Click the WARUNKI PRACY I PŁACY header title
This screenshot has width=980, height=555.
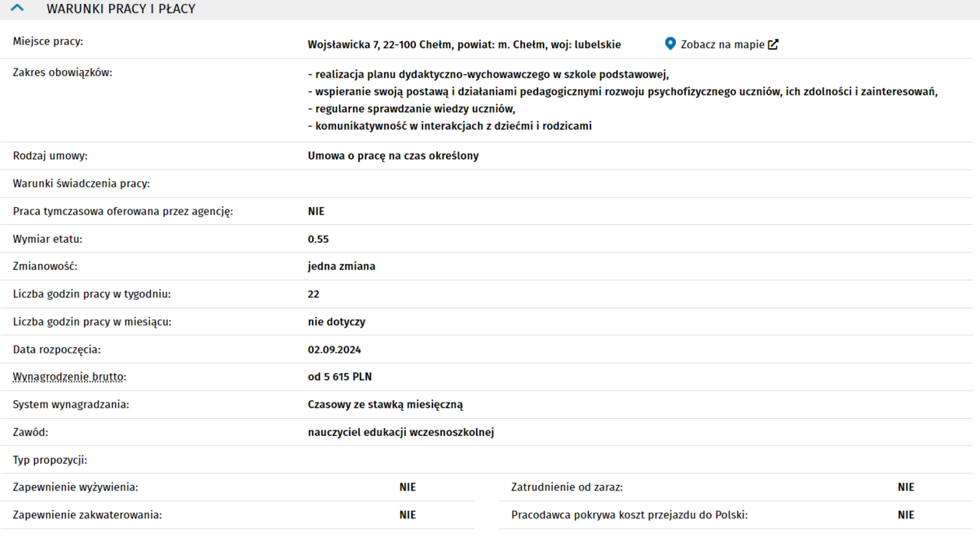[121, 9]
